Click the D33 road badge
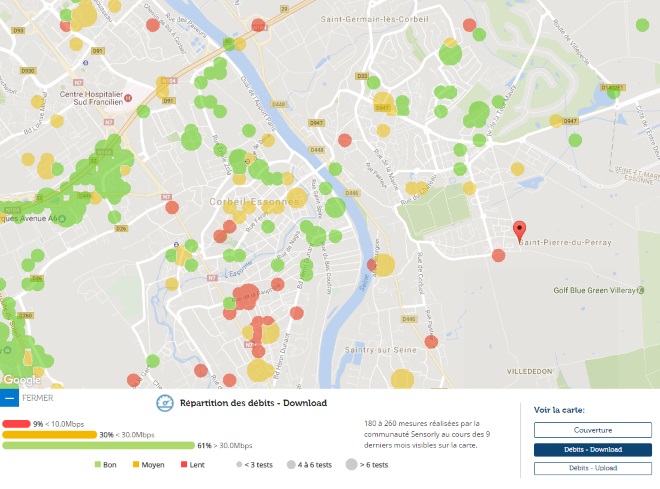 click(362, 76)
